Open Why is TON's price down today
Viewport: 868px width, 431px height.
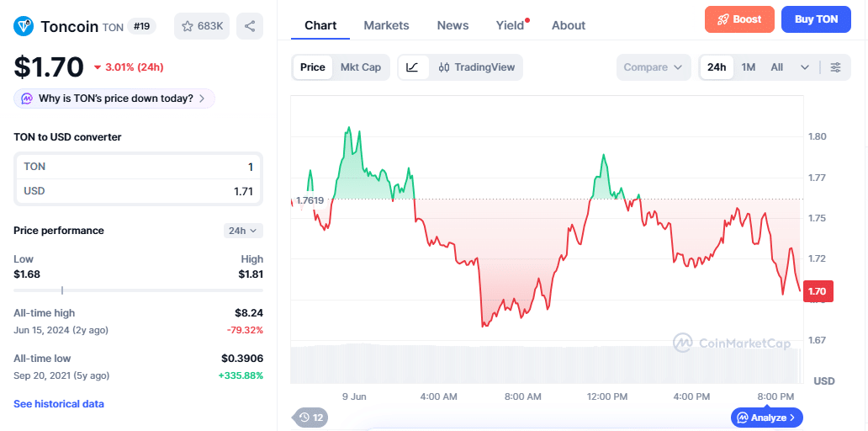[114, 98]
